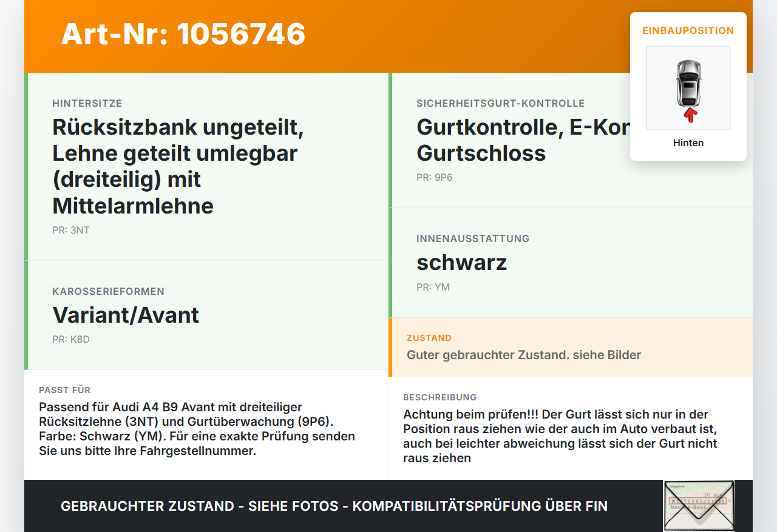Click the car top-view image
Screen dimensions: 777x532
point(688,88)
